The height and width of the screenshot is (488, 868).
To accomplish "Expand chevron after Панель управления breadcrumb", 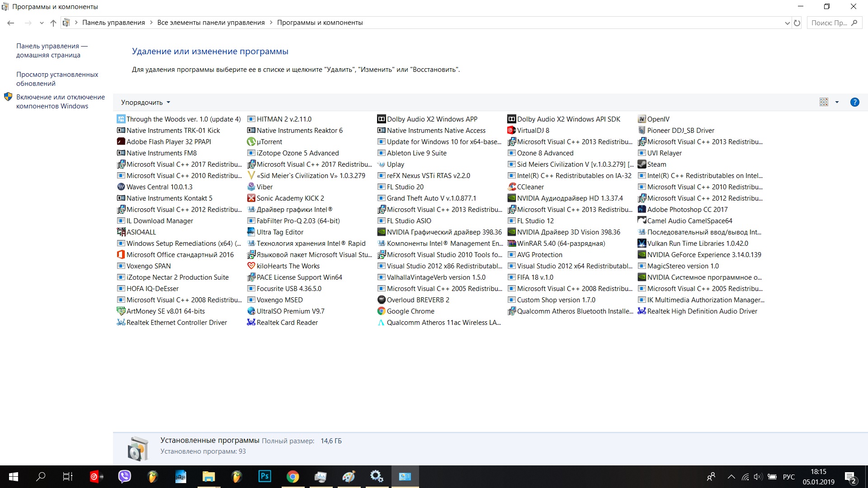I will (x=151, y=23).
